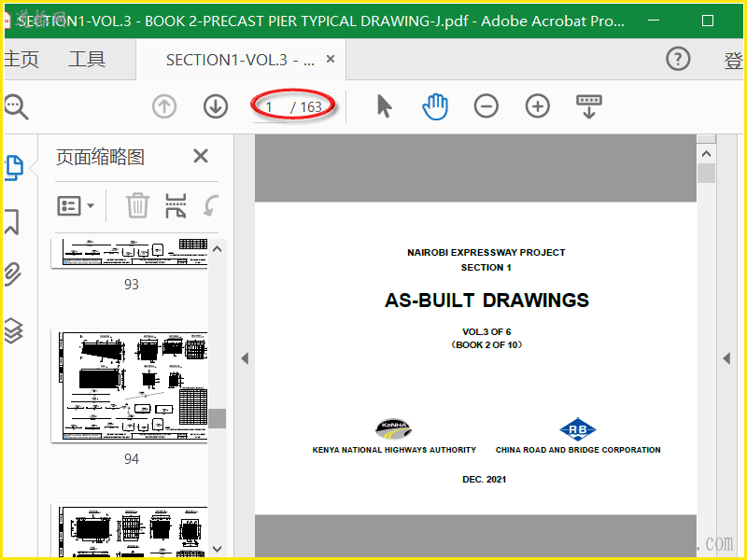Click the VOL.3 OF 6 text
This screenshot has width=747, height=560.
coord(486,332)
